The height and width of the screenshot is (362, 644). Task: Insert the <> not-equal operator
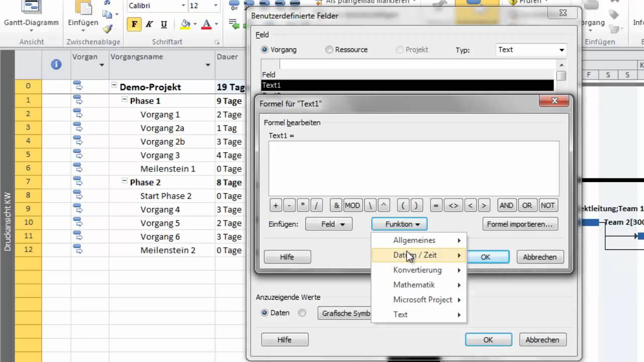pos(453,205)
